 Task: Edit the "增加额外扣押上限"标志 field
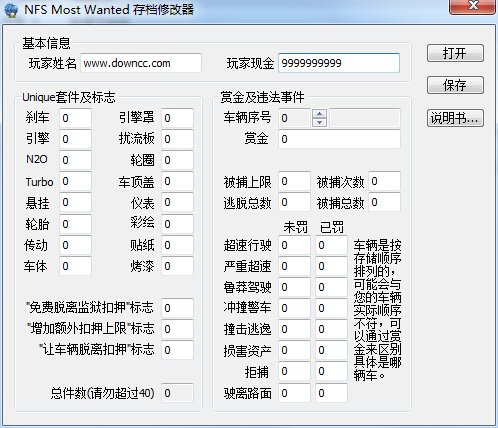point(177,329)
